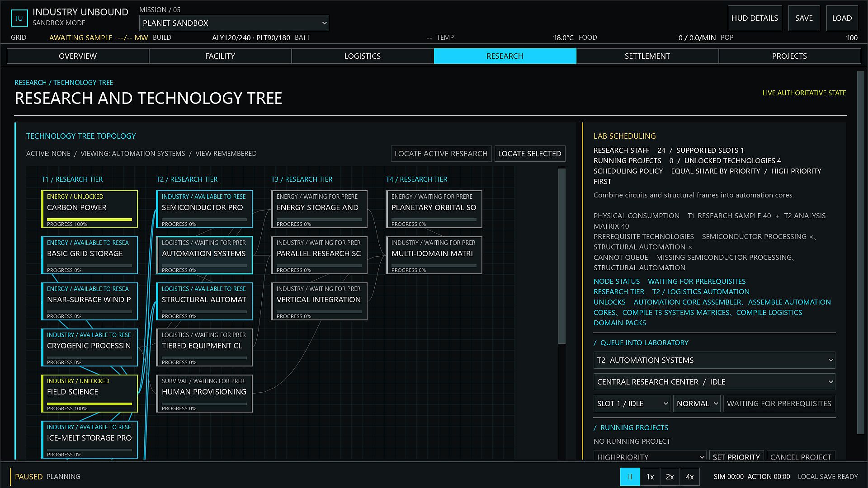Click the Awaiting Sample grid status
Viewport: 868px width, 488px height.
(99, 38)
